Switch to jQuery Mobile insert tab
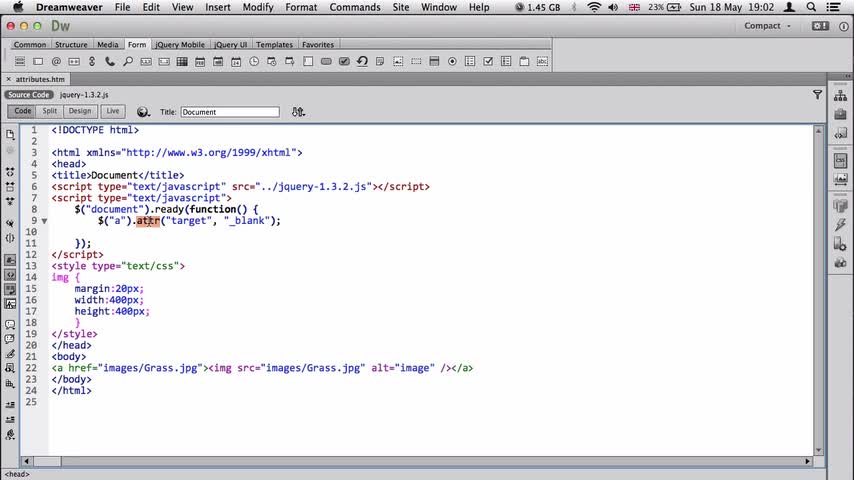Viewport: 854px width, 480px height. tap(180, 45)
